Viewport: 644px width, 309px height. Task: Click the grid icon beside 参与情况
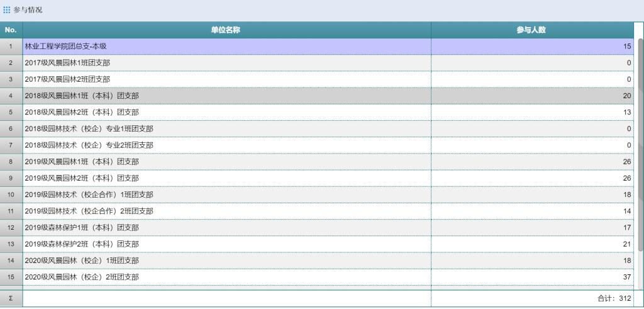(x=7, y=10)
